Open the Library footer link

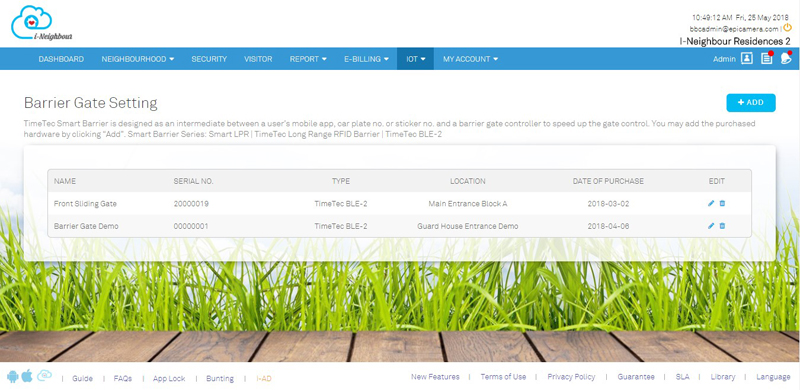click(723, 377)
